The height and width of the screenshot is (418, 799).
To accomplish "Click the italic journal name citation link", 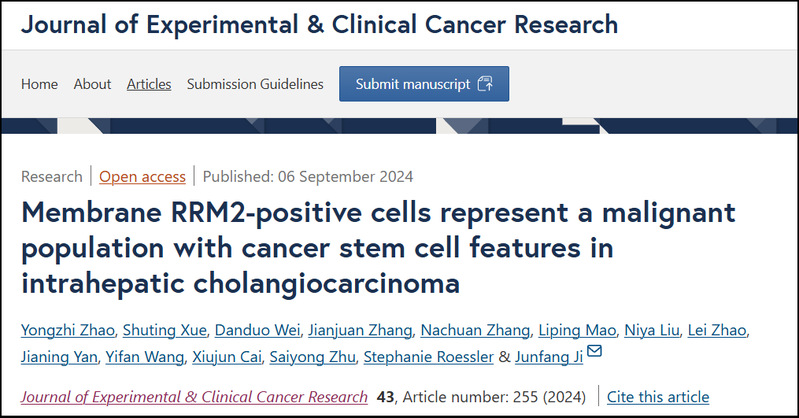I will pyautogui.click(x=194, y=396).
